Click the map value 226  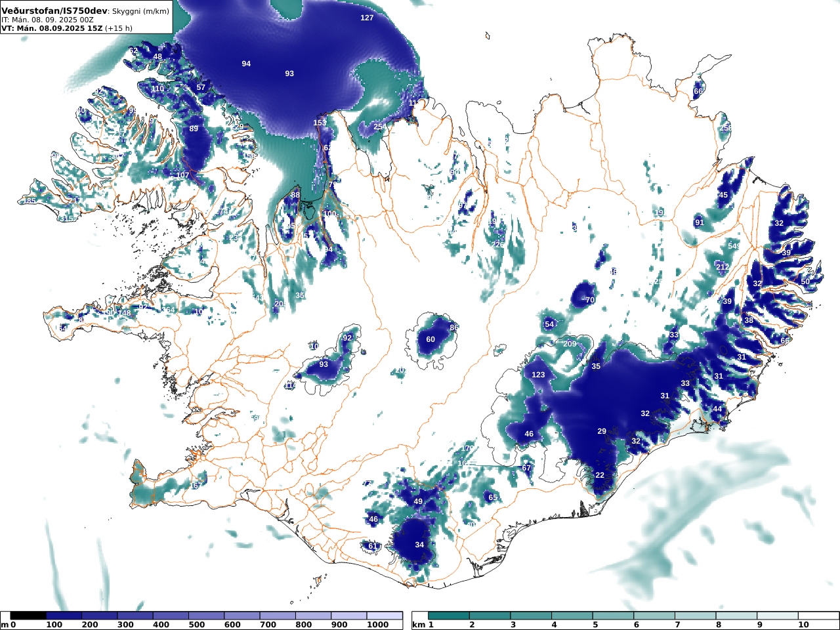[498, 244]
